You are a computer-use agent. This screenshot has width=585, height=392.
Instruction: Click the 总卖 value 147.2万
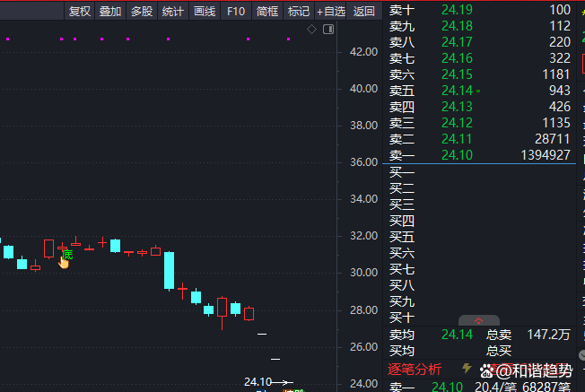pyautogui.click(x=548, y=335)
